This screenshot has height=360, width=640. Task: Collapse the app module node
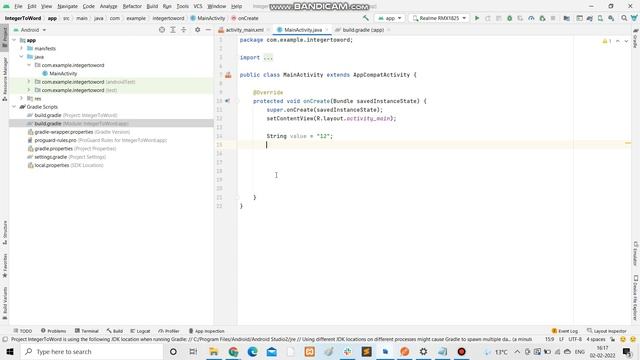tap(15, 40)
